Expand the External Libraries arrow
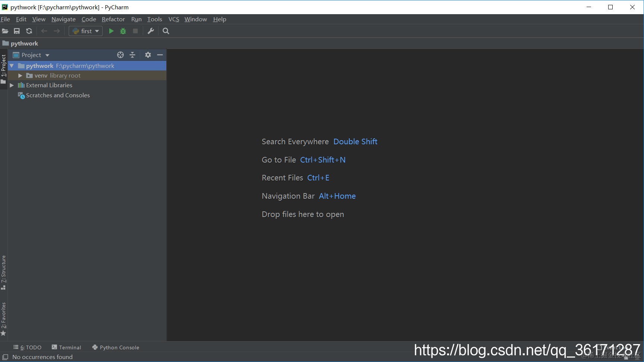 [x=12, y=85]
